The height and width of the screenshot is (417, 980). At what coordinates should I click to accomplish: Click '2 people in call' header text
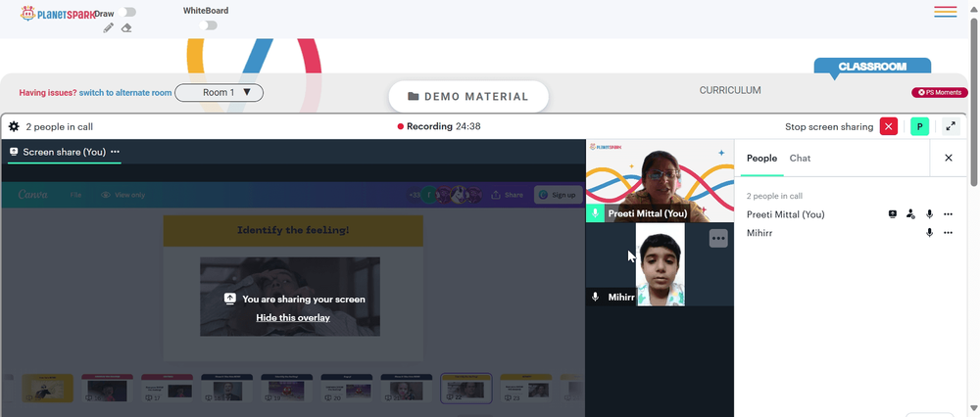[x=60, y=126]
